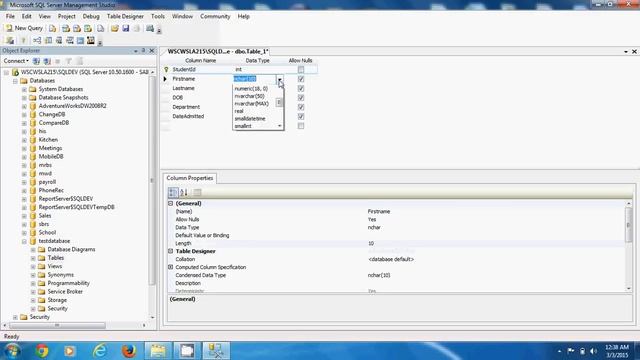Click the Set Primary Key toolbar icon
Image resolution: width=640 pixels, height=360 pixels.
coord(23,40)
